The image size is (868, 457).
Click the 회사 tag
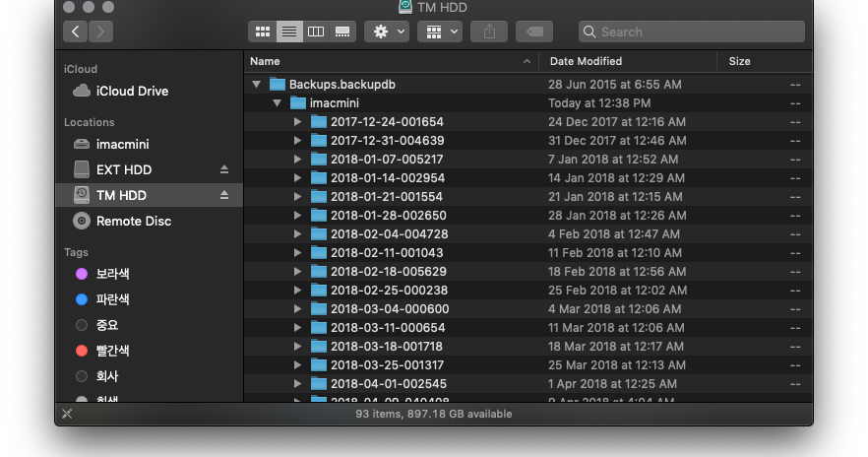click(149, 376)
